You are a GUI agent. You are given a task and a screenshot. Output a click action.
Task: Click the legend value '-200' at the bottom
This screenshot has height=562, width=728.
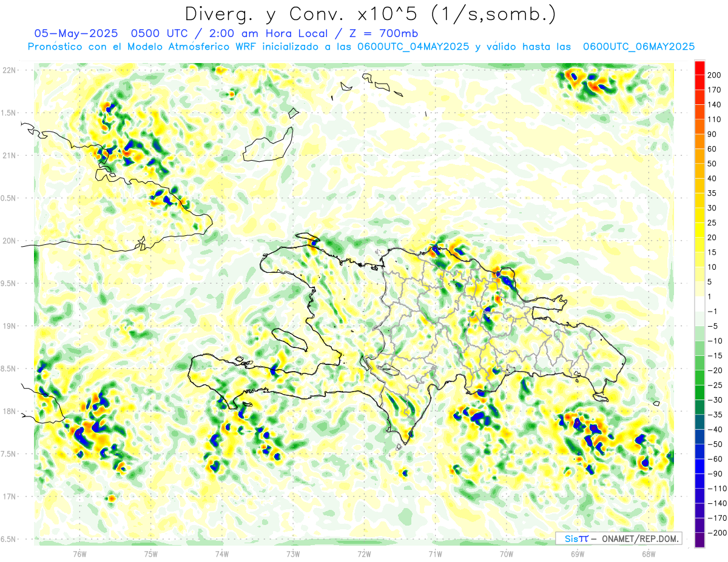pyautogui.click(x=718, y=533)
